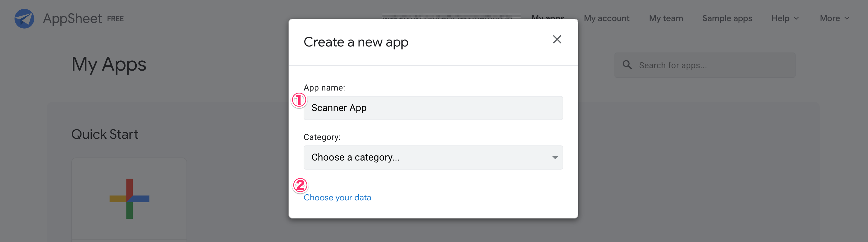Click the AppSheet brand name text
The height and width of the screenshot is (242, 868).
[x=72, y=18]
